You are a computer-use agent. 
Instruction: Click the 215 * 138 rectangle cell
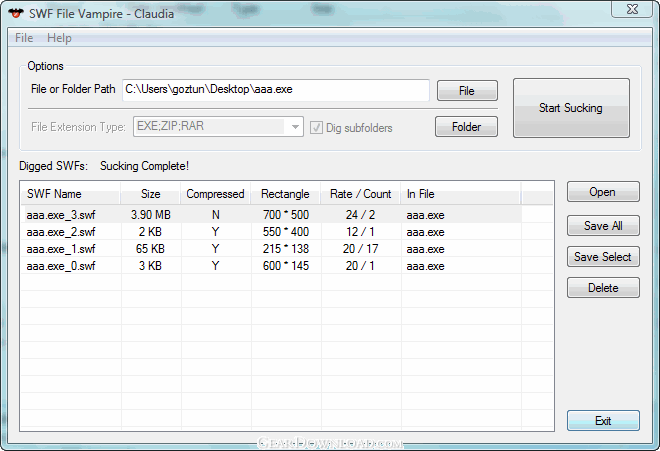[286, 249]
